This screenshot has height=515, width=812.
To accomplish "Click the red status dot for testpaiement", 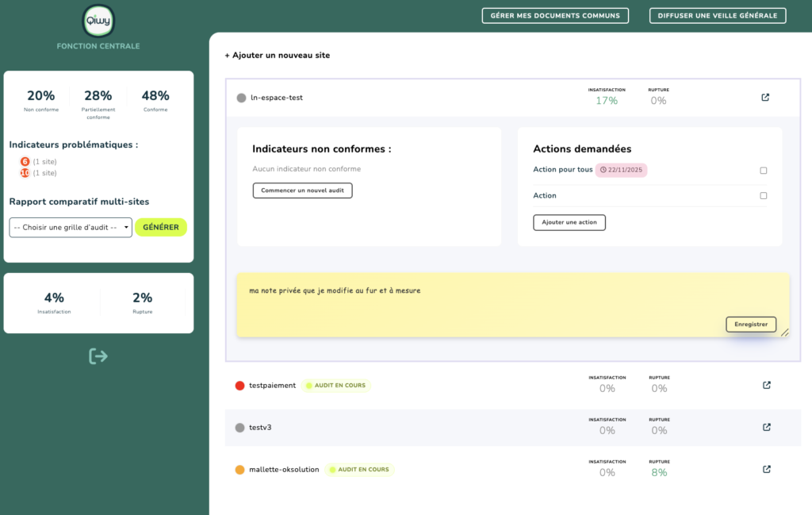I will [240, 386].
